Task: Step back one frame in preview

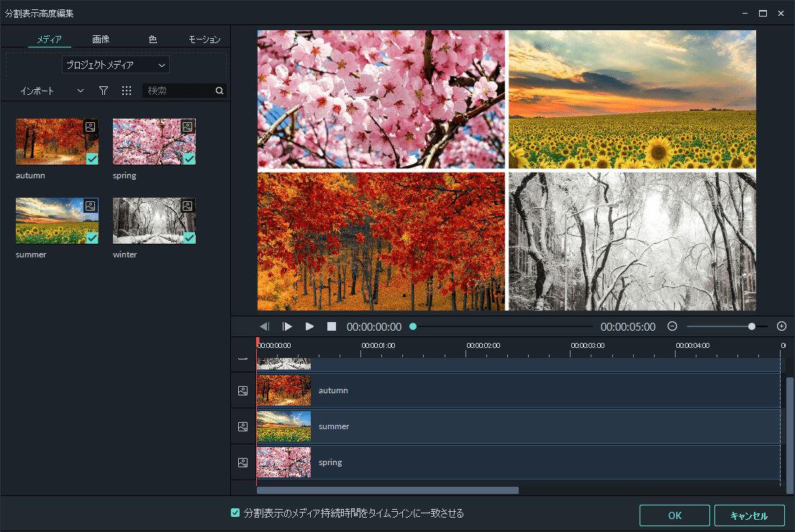Action: [x=264, y=327]
